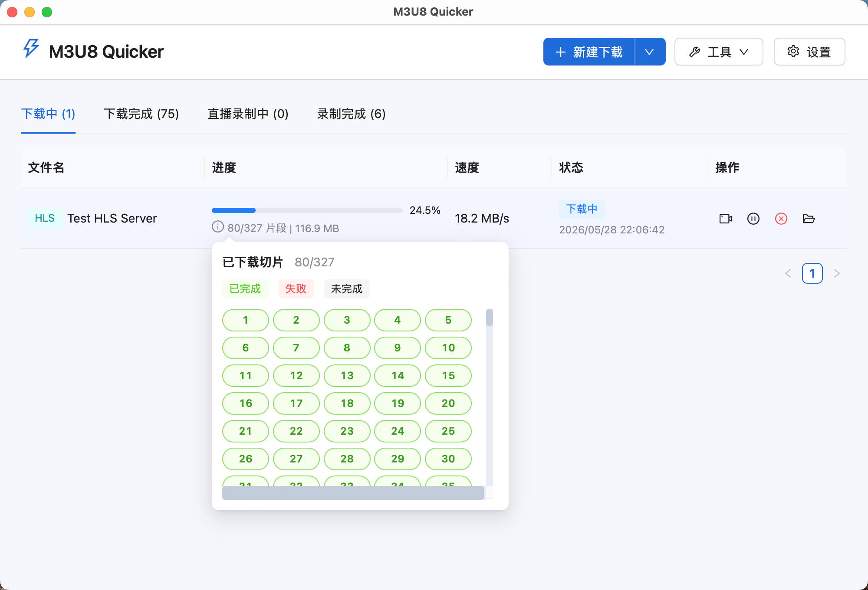Screen dimensions: 868x590
Task: Click the 已下载切片 popup heading
Action: click(x=253, y=262)
